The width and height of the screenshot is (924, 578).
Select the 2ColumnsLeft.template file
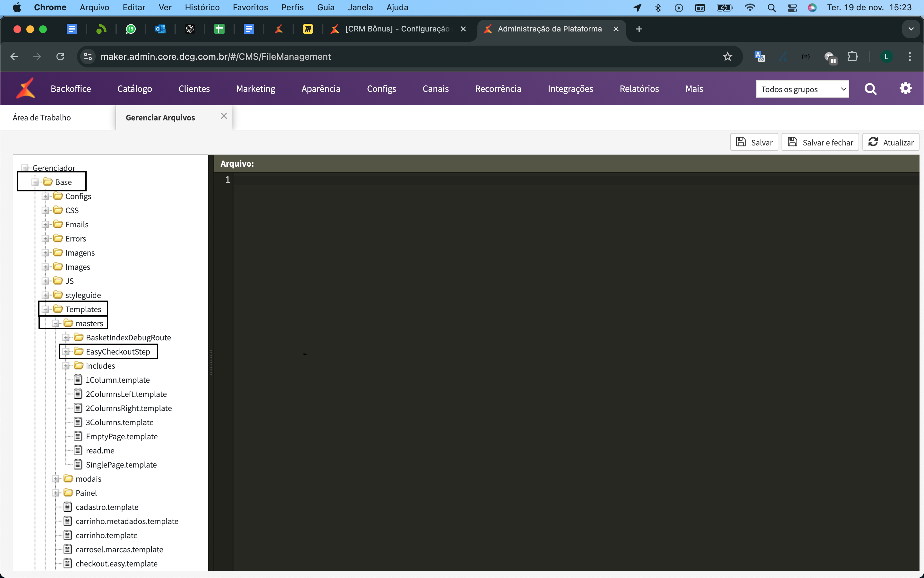click(126, 394)
